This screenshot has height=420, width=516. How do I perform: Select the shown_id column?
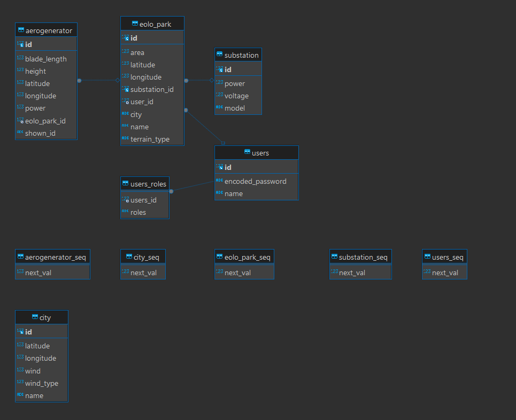point(46,133)
